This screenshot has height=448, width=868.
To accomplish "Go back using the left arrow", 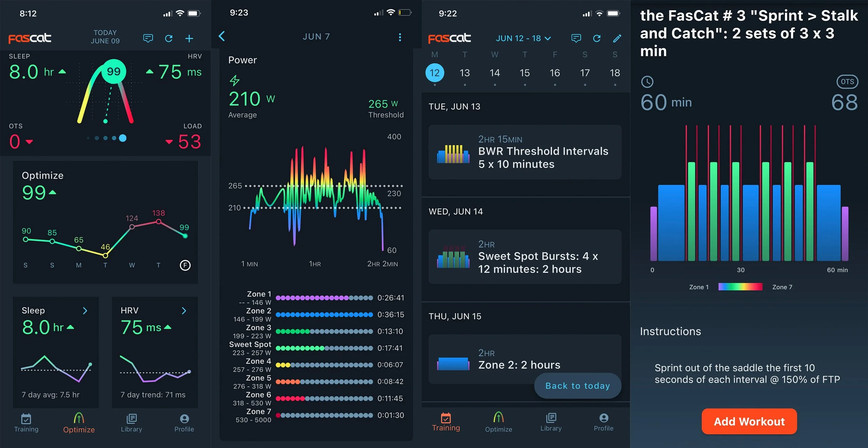I will tap(222, 36).
